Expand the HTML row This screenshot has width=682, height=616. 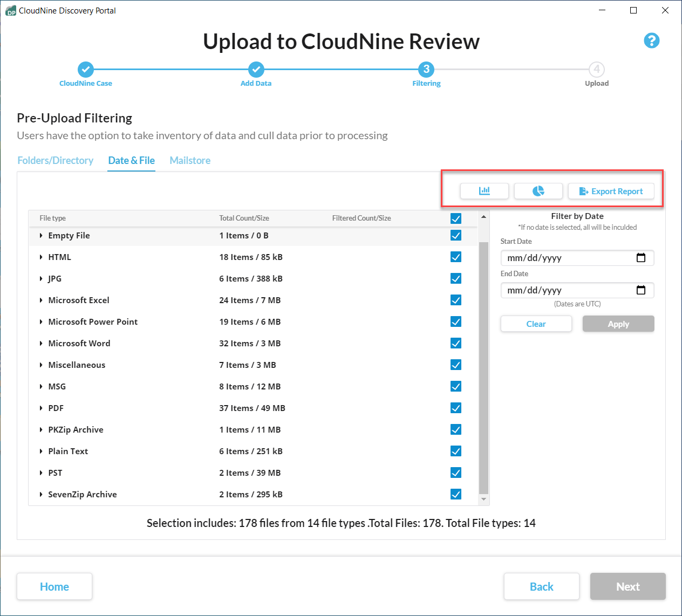pos(41,257)
